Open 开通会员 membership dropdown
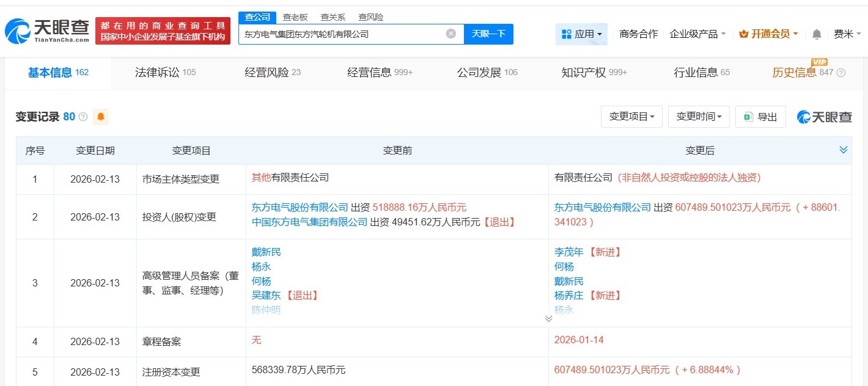Image resolution: width=868 pixels, height=386 pixels. [x=768, y=34]
